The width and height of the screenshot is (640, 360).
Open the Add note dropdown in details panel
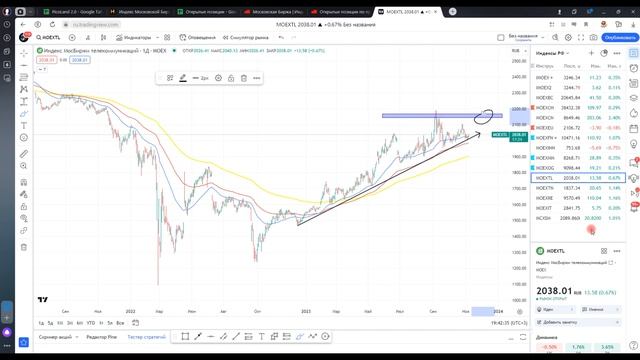point(578,322)
